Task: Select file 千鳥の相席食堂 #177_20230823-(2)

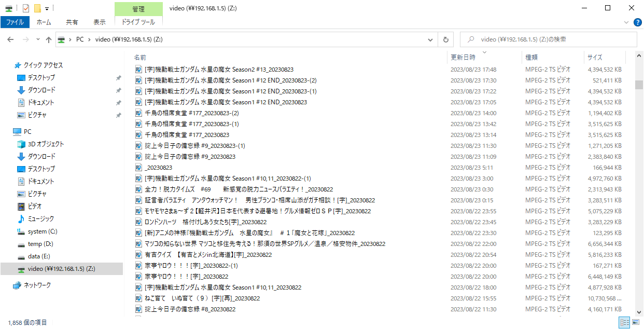Action: pyautogui.click(x=192, y=113)
